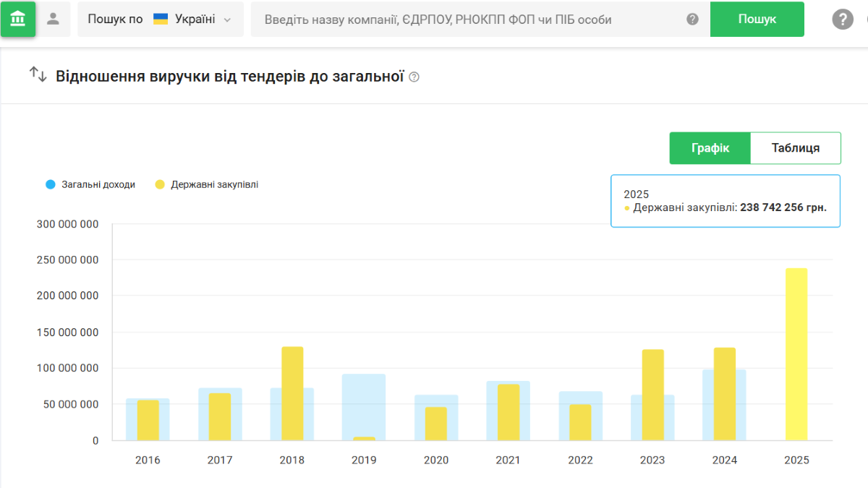Select the Графік view tab
This screenshot has height=488, width=868.
(x=710, y=148)
